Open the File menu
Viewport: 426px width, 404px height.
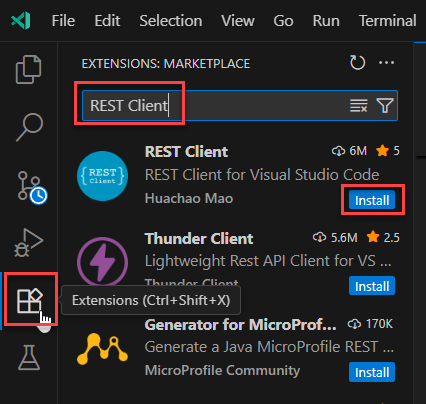[x=63, y=21]
